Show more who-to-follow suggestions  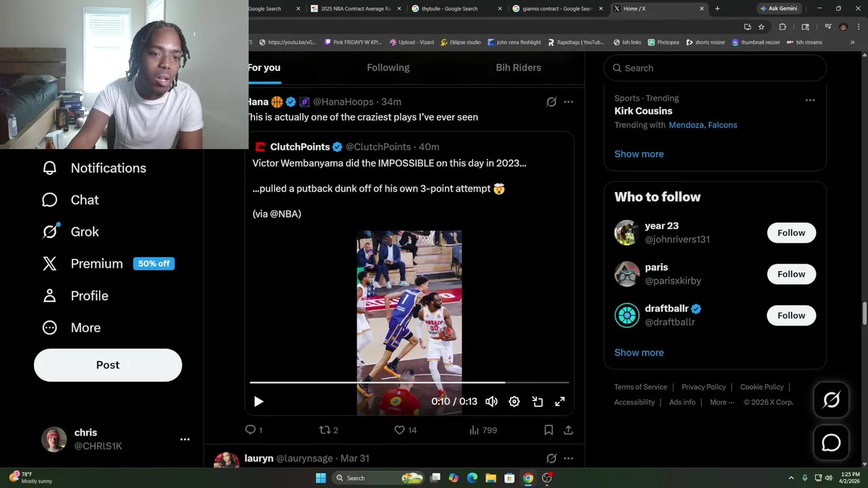(639, 352)
